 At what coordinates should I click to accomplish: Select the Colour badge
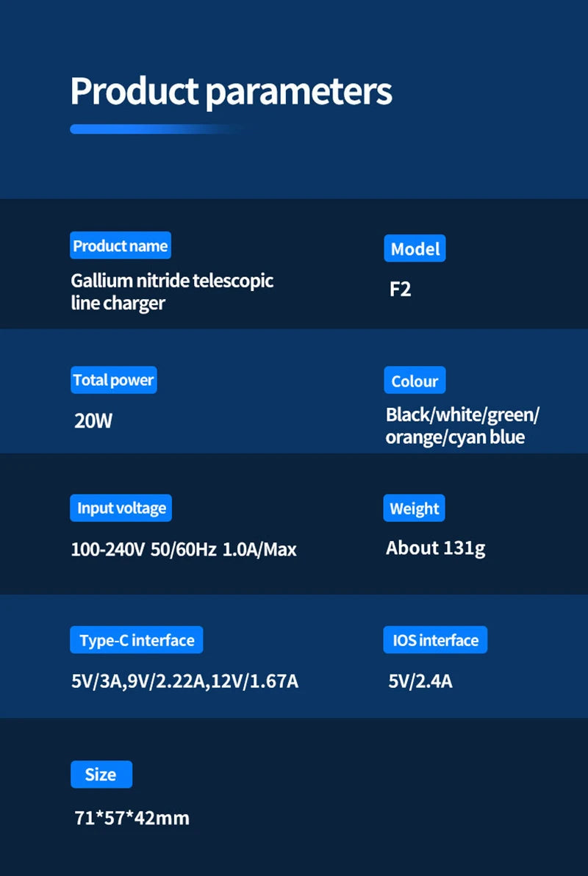pos(415,381)
